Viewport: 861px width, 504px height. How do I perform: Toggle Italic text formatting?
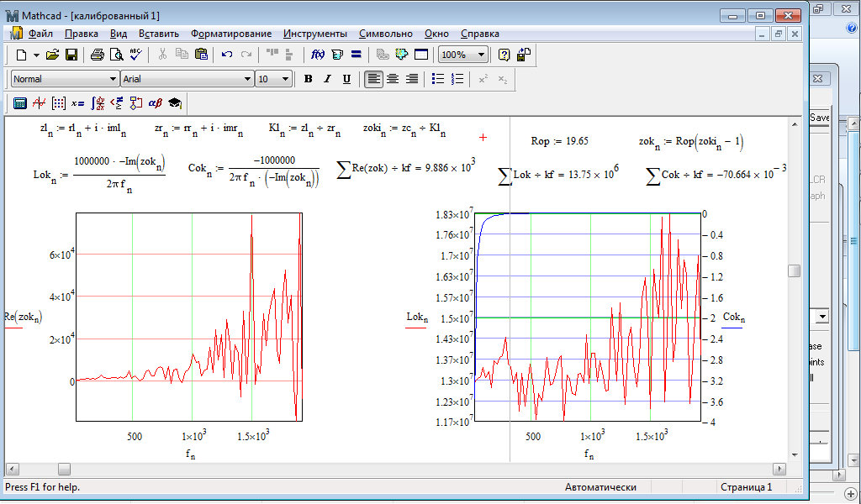coord(327,79)
